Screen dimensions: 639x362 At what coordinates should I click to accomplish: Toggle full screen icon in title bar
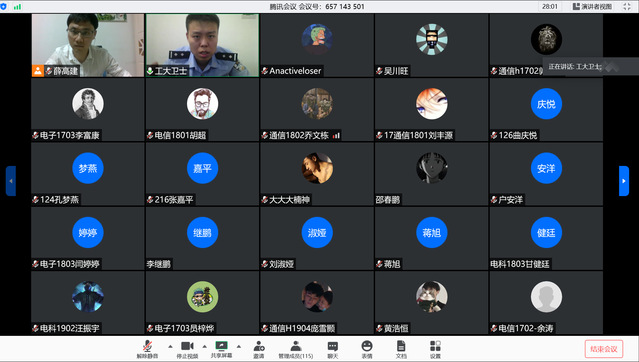tap(627, 7)
